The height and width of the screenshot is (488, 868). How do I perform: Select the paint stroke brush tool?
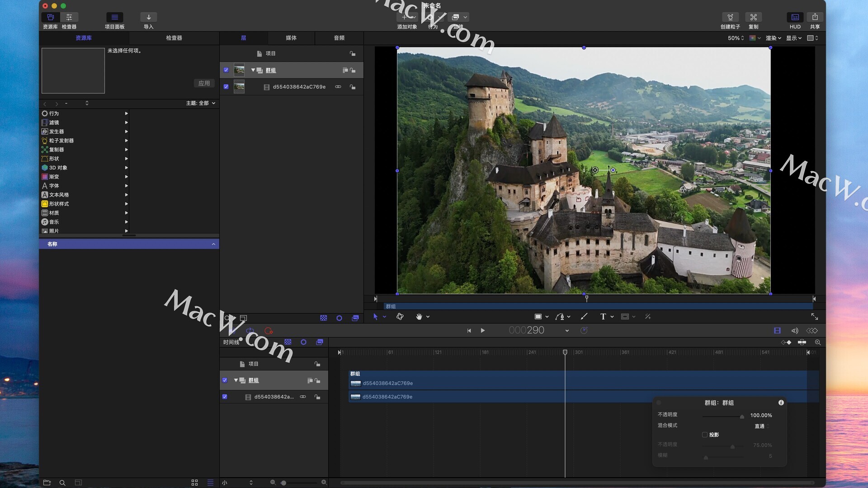[584, 317]
